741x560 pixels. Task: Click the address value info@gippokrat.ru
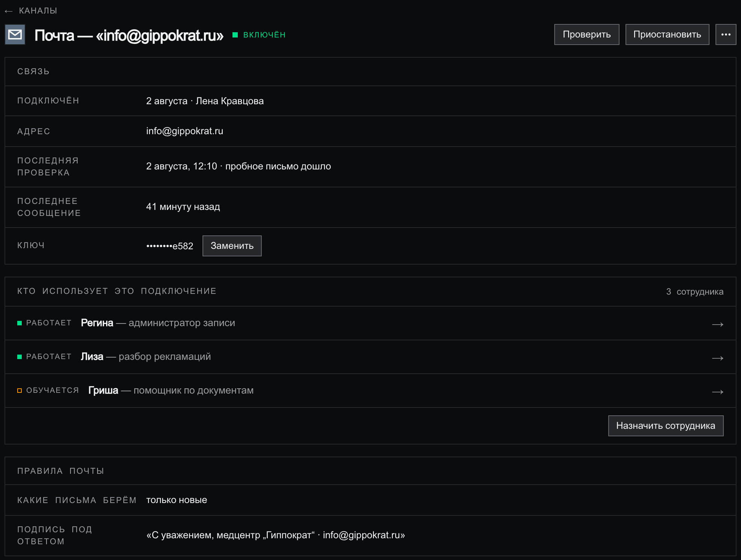pyautogui.click(x=184, y=131)
